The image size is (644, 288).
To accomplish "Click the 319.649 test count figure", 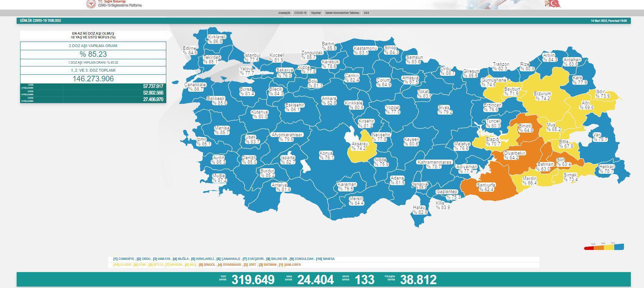I will pyautogui.click(x=253, y=280).
